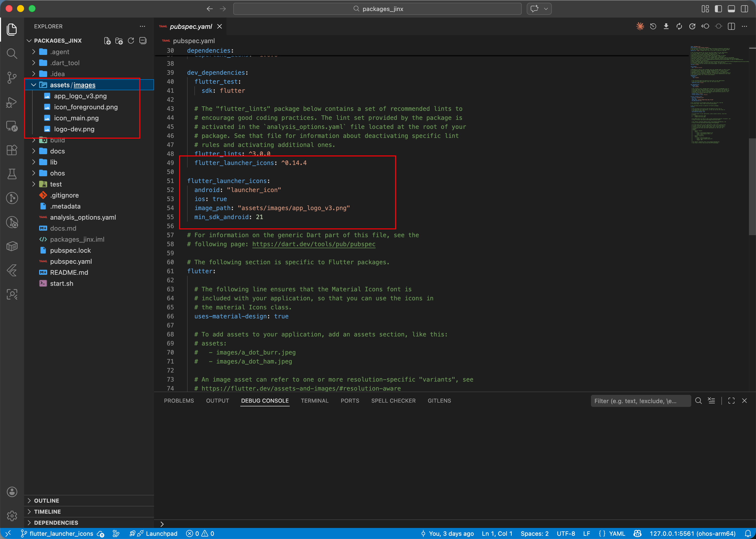
Task: Collapse all folders in Explorer
Action: pyautogui.click(x=143, y=41)
